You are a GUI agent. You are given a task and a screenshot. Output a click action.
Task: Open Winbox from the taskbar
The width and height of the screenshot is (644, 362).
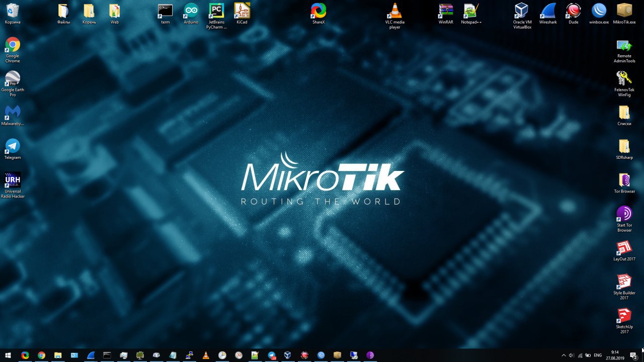[320, 355]
